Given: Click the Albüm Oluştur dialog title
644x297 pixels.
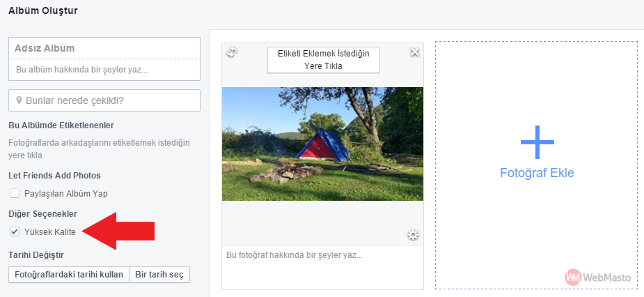Looking at the screenshot, I should pyautogui.click(x=42, y=10).
